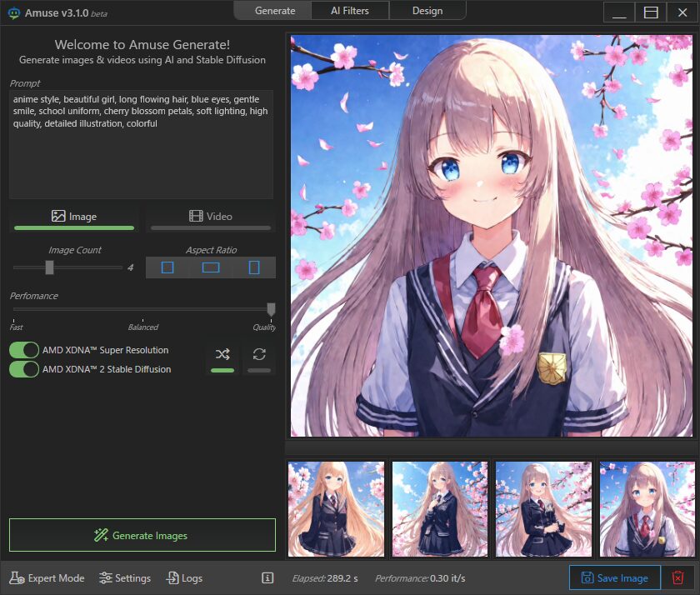Open the info icon in status bar

pos(267,577)
